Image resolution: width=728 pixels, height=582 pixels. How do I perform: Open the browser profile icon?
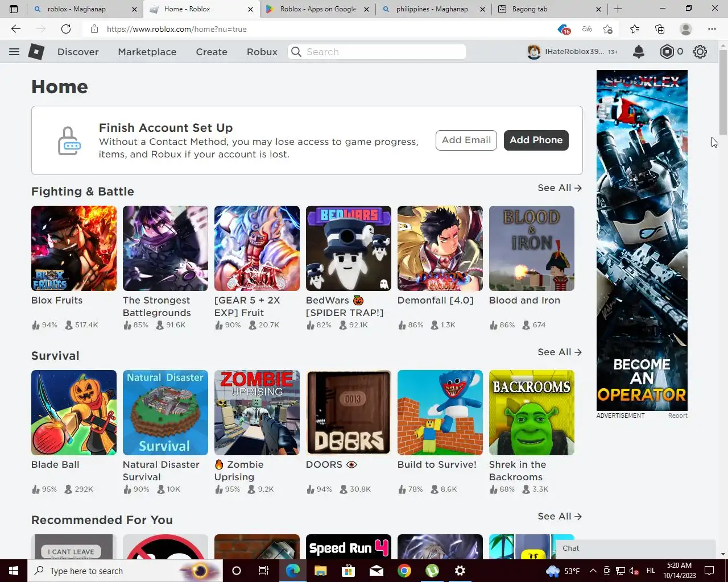pyautogui.click(x=686, y=29)
